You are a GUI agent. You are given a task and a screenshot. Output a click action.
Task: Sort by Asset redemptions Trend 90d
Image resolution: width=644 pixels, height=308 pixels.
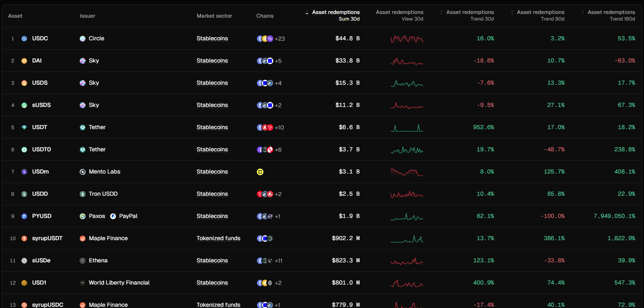click(x=540, y=12)
